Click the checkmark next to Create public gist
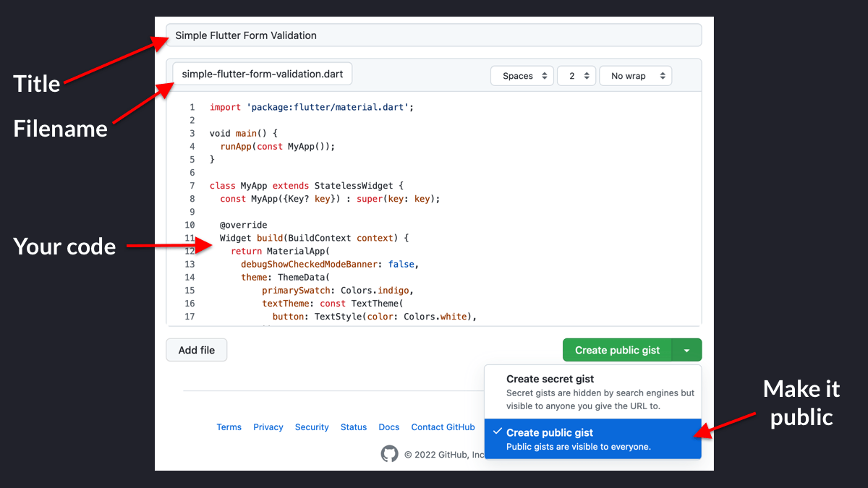Image resolution: width=868 pixels, height=488 pixels. tap(496, 432)
